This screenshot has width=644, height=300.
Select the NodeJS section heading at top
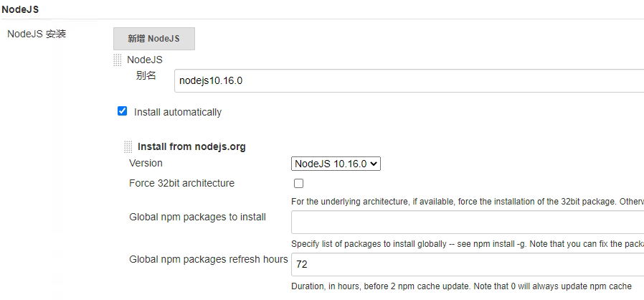20,9
